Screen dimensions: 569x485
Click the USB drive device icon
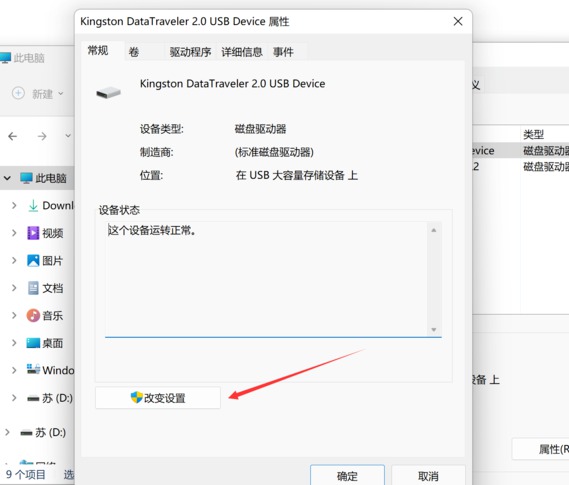(x=108, y=93)
